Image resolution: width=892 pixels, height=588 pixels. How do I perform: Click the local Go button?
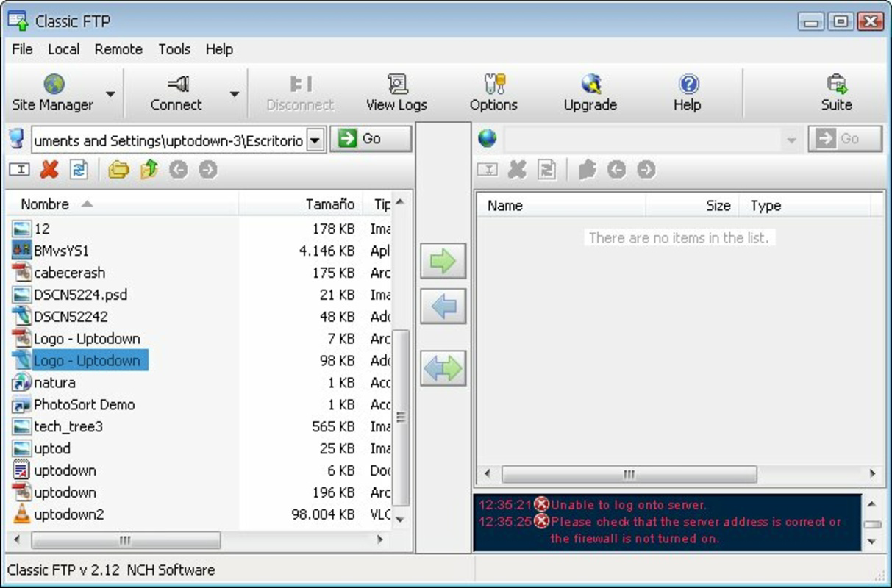coord(371,138)
